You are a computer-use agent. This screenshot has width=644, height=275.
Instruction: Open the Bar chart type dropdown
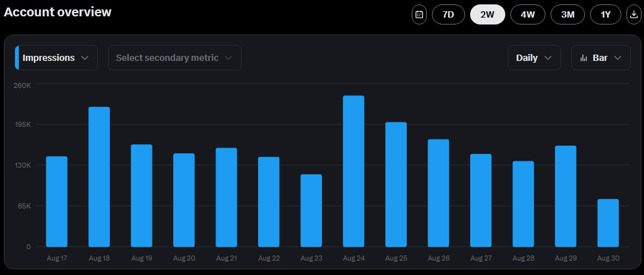601,58
